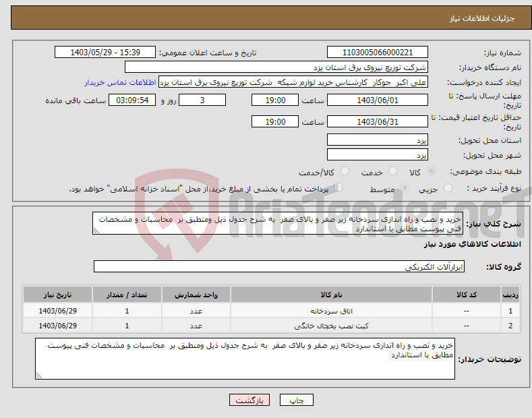The height and width of the screenshot is (418, 532).
Task: Click the نام کالا column header
Action: coord(331,295)
